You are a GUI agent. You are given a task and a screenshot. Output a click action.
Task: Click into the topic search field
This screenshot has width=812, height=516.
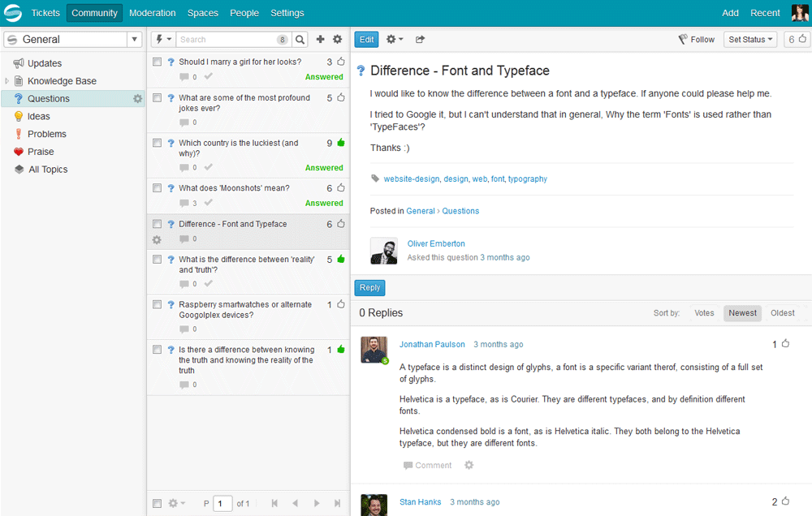tap(227, 39)
